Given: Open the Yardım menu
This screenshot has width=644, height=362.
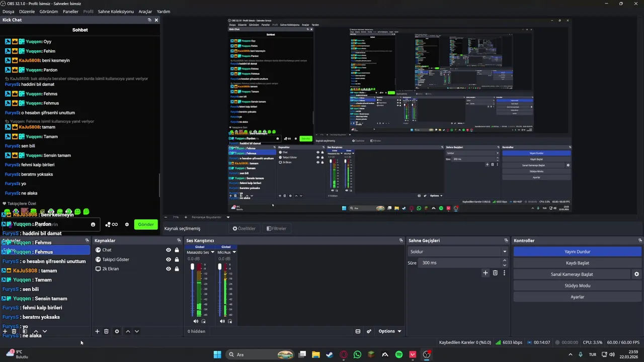Looking at the screenshot, I should pyautogui.click(x=164, y=12).
